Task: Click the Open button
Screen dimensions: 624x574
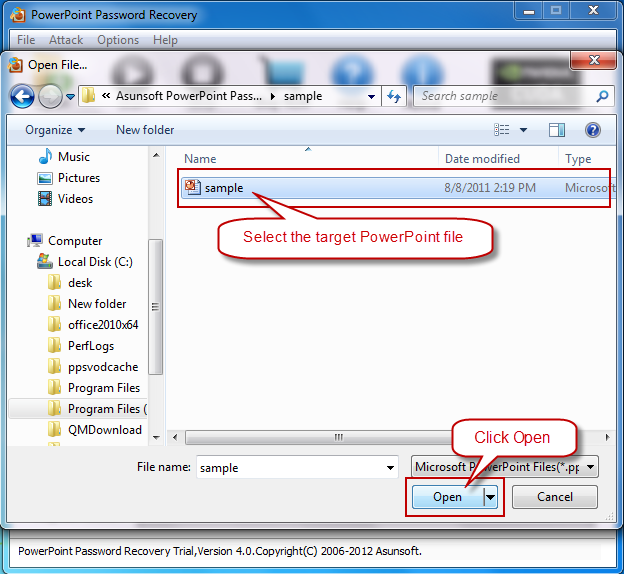Action: tap(448, 497)
